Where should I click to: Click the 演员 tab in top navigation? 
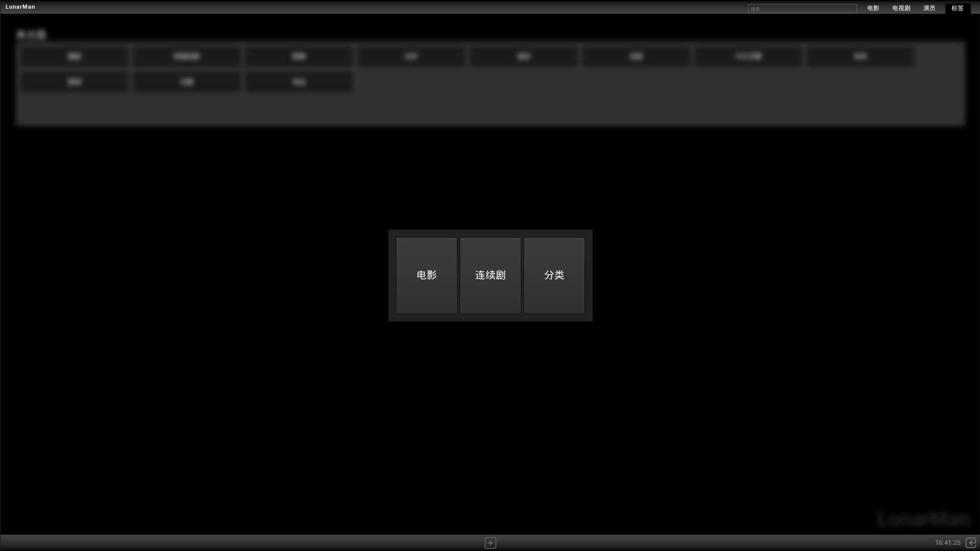(x=929, y=8)
